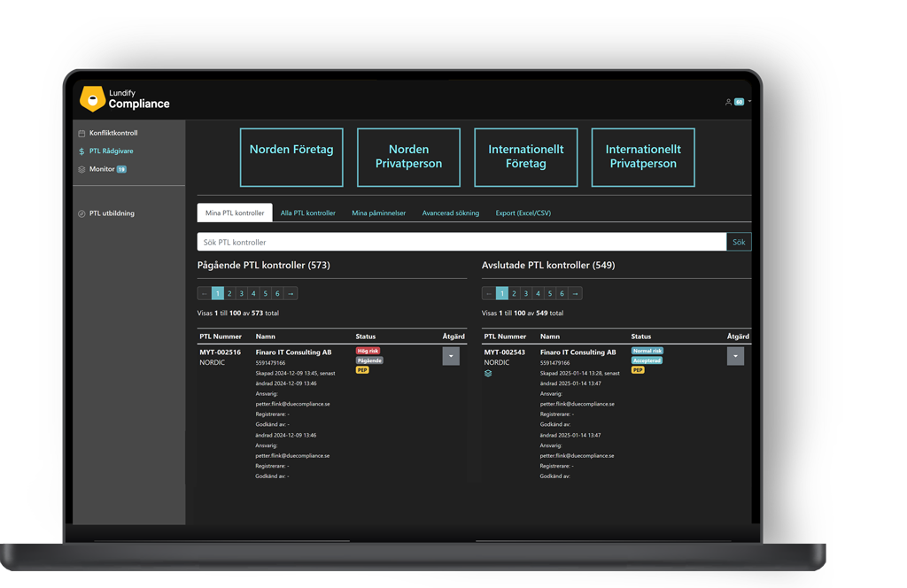Open the Mina påminnelser tab
This screenshot has width=907, height=588.
coord(378,213)
